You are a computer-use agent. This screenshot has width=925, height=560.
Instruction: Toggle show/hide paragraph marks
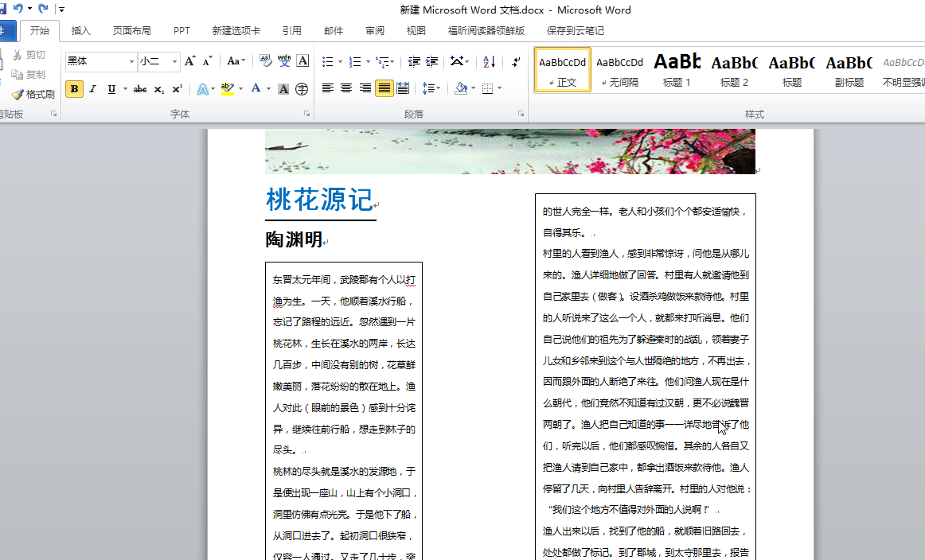tap(516, 63)
